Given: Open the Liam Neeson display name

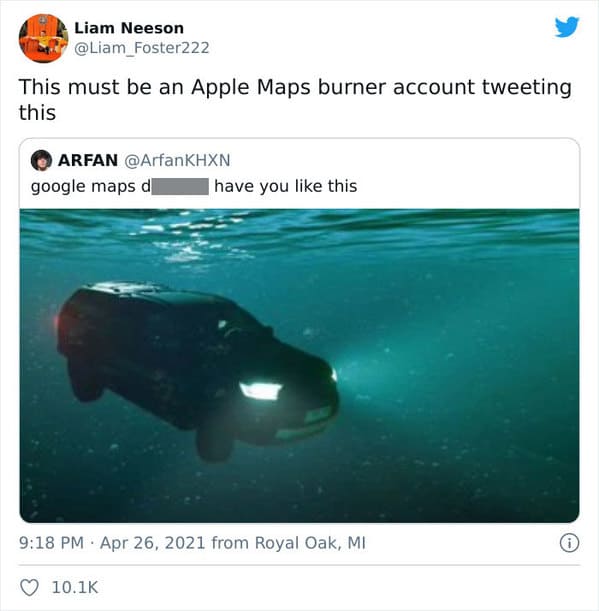Looking at the screenshot, I should click(x=129, y=28).
